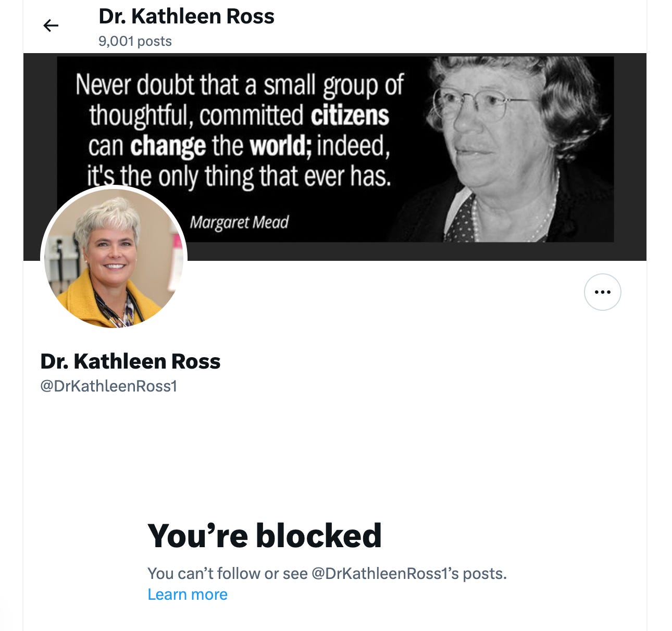
Task: Click the You're blocked heading
Action: pos(265,536)
